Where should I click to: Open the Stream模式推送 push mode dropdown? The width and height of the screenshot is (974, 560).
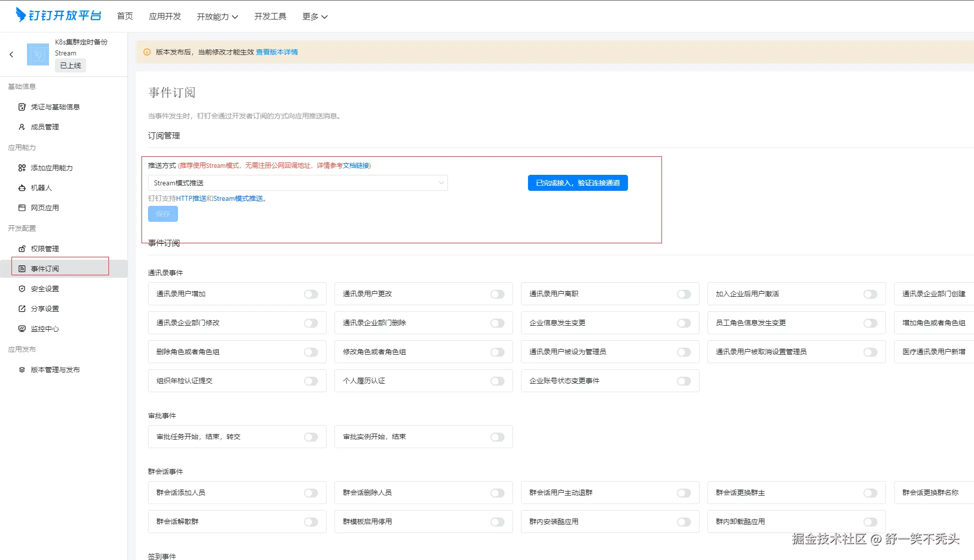coord(297,183)
